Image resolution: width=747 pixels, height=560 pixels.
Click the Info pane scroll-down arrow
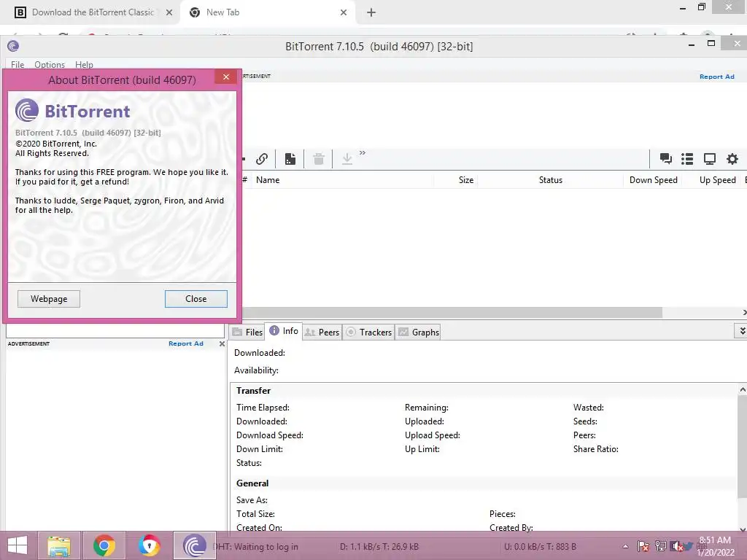click(742, 528)
